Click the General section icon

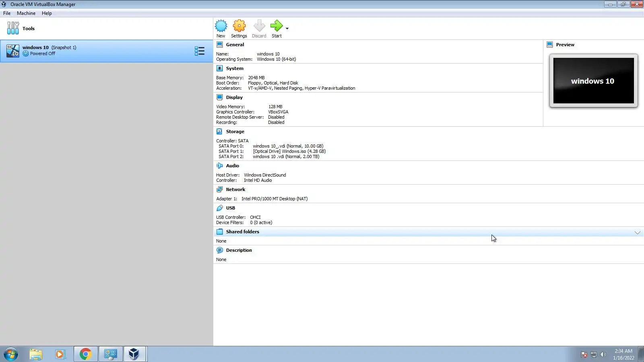click(220, 45)
